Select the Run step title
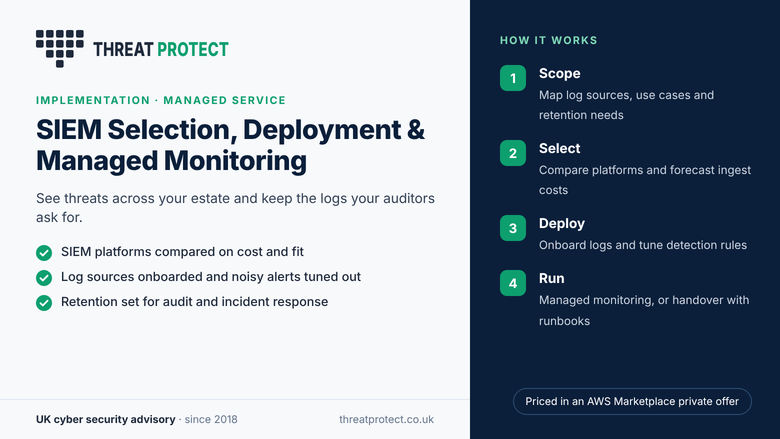This screenshot has width=780, height=439. tap(552, 278)
